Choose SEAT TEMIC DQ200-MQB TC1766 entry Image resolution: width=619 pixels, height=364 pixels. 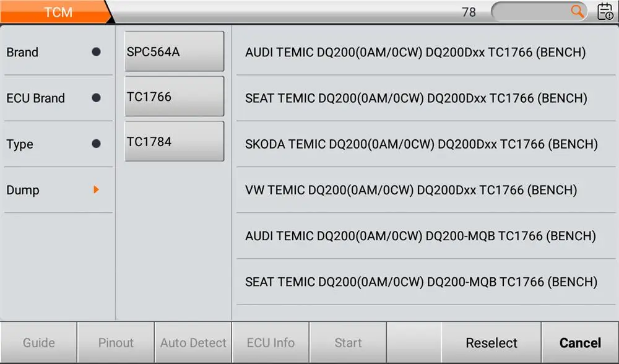(426, 282)
